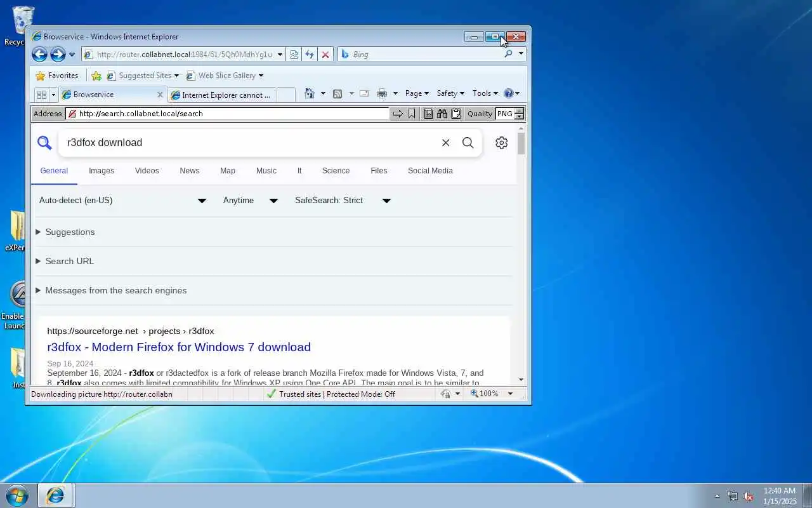Adjust Quality PNG stepper arrows
The width and height of the screenshot is (812, 508).
coord(520,114)
